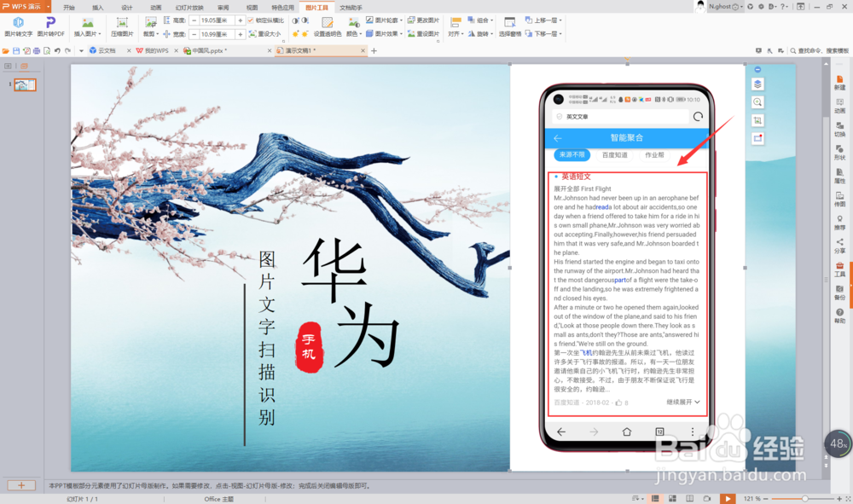Click the print icon in quick access toolbar
The image size is (853, 504).
point(37,50)
